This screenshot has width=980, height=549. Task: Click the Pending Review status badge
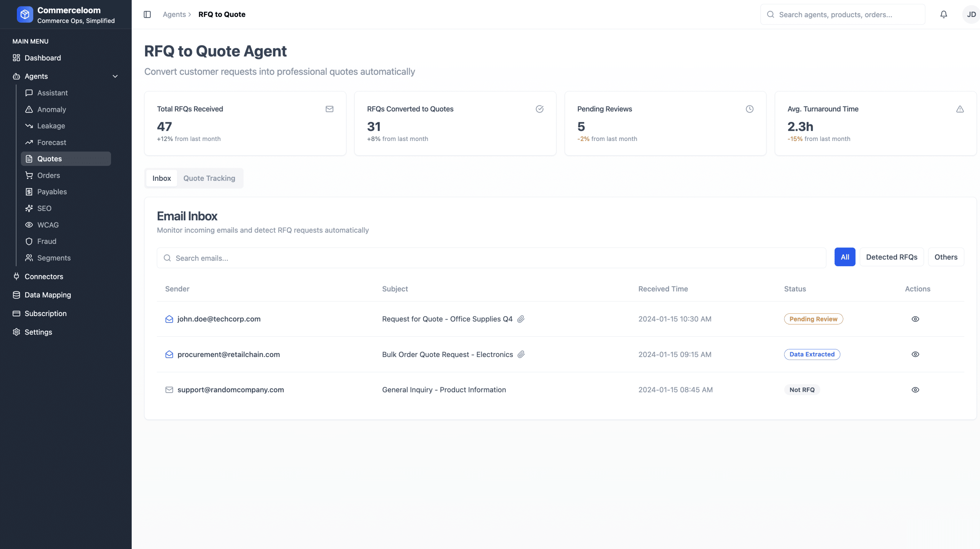click(x=813, y=319)
